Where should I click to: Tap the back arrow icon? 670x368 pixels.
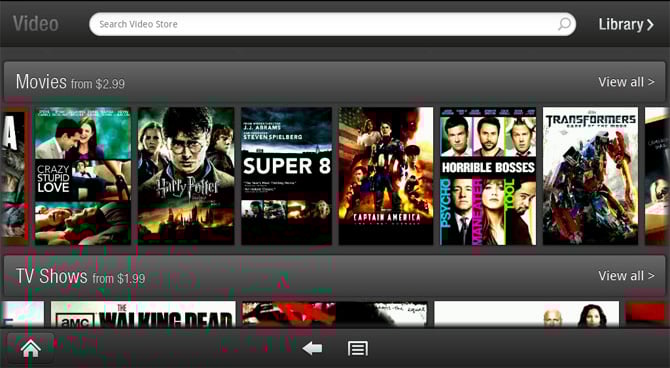click(312, 349)
